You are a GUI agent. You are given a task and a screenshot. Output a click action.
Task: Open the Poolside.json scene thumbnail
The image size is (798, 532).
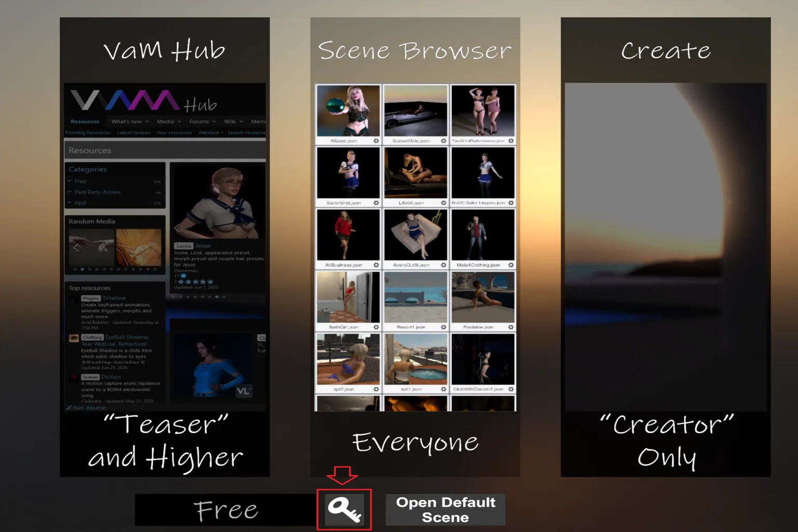pyautogui.click(x=483, y=297)
